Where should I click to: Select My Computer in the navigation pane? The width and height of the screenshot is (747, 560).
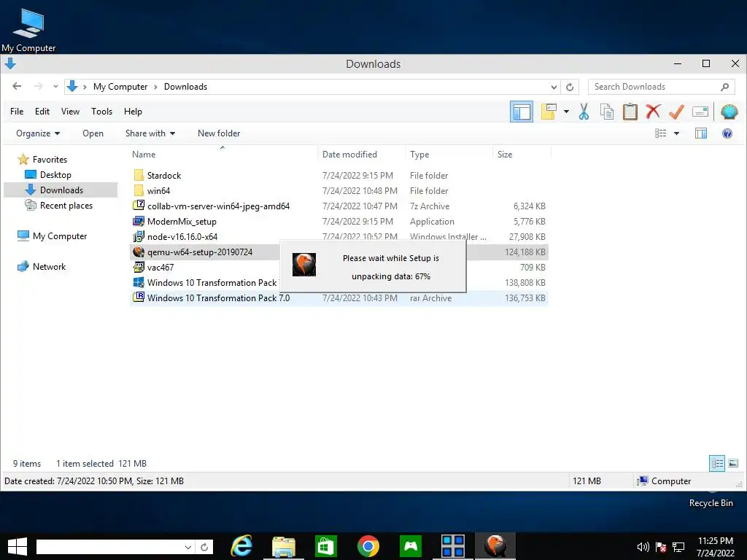60,236
